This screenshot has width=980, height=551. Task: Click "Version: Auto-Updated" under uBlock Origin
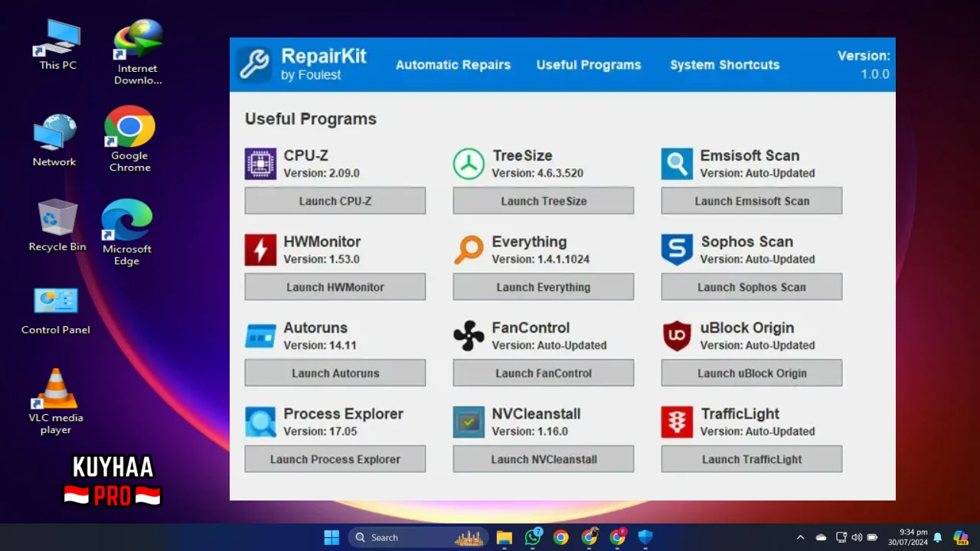[757, 346]
